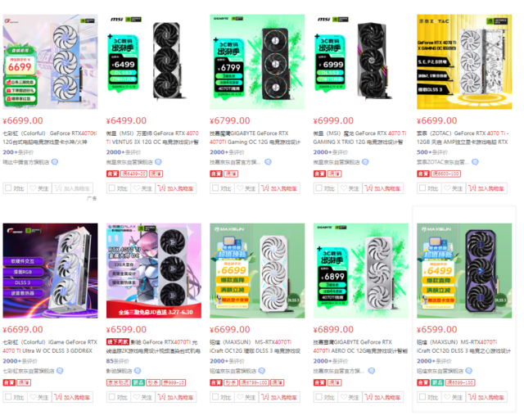Click the 关注 heart for the ¥6999 MSI GAMING X TRIO card

coord(343,188)
